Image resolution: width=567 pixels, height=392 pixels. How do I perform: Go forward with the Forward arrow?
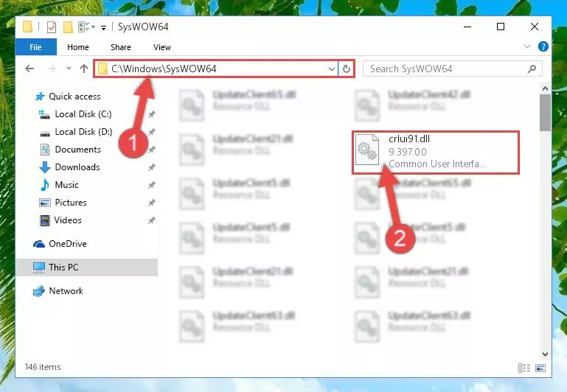[x=51, y=69]
